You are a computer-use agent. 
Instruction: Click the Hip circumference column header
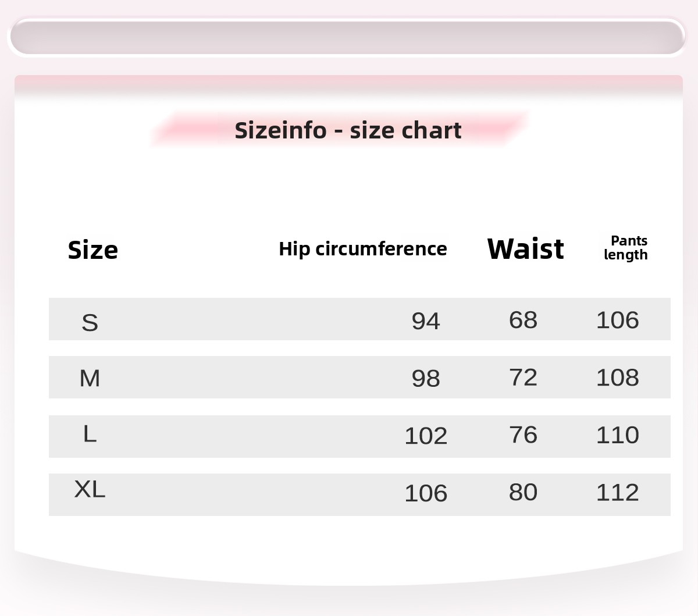363,249
